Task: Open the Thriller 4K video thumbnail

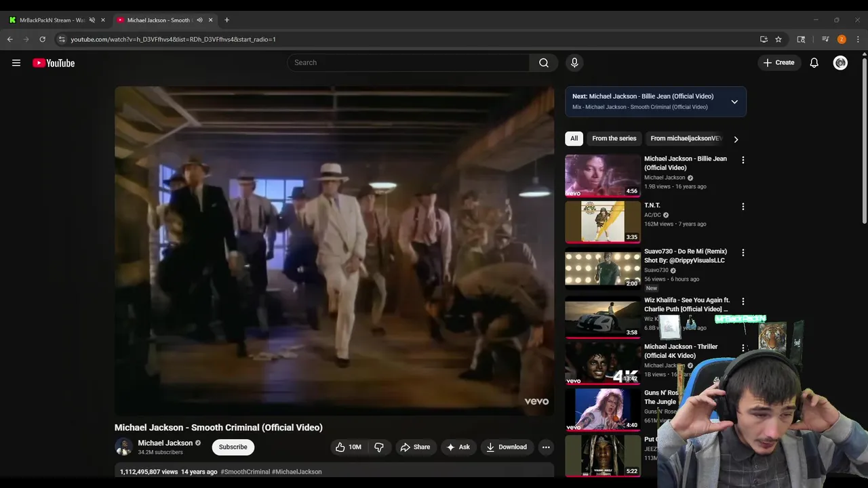Action: (603, 363)
